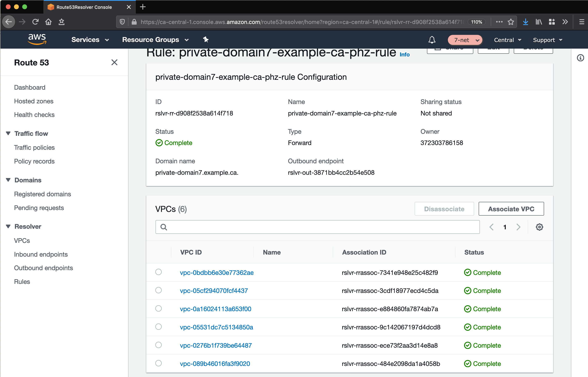588x377 pixels.
Task: Open Outbound endpoints in sidebar
Action: tap(43, 268)
